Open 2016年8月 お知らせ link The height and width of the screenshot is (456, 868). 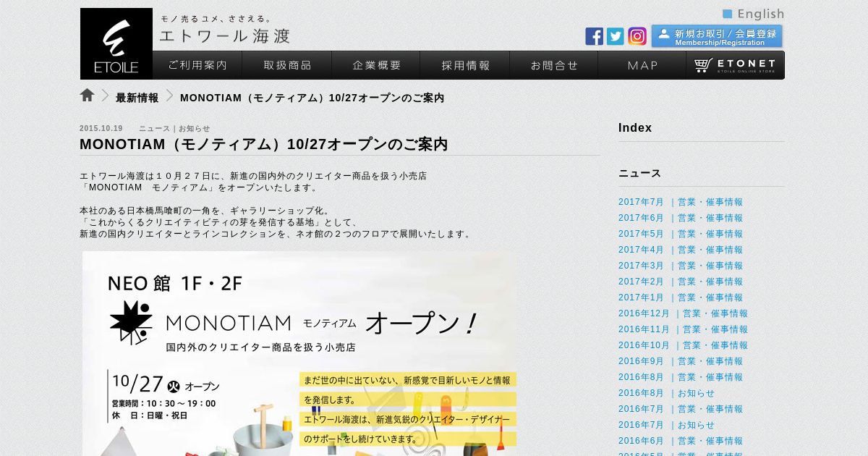pos(666,393)
